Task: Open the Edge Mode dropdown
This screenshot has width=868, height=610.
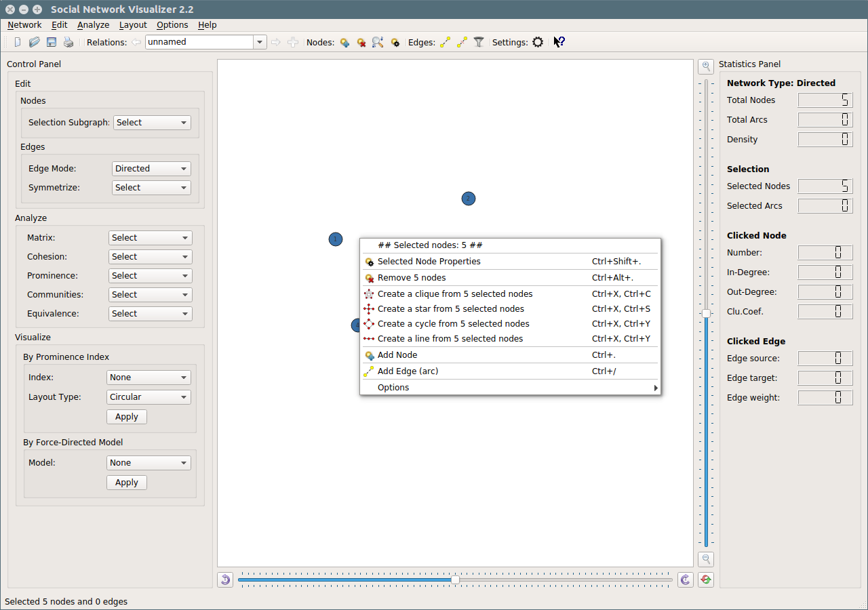Action: coord(151,169)
